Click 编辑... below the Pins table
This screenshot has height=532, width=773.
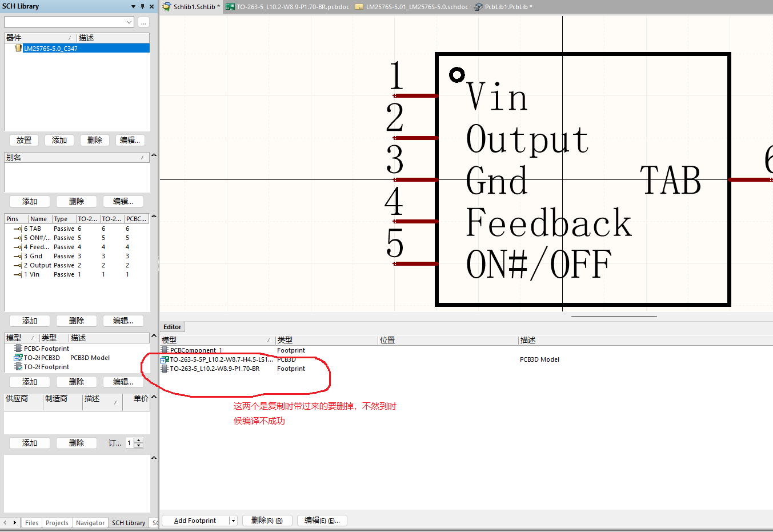point(123,321)
